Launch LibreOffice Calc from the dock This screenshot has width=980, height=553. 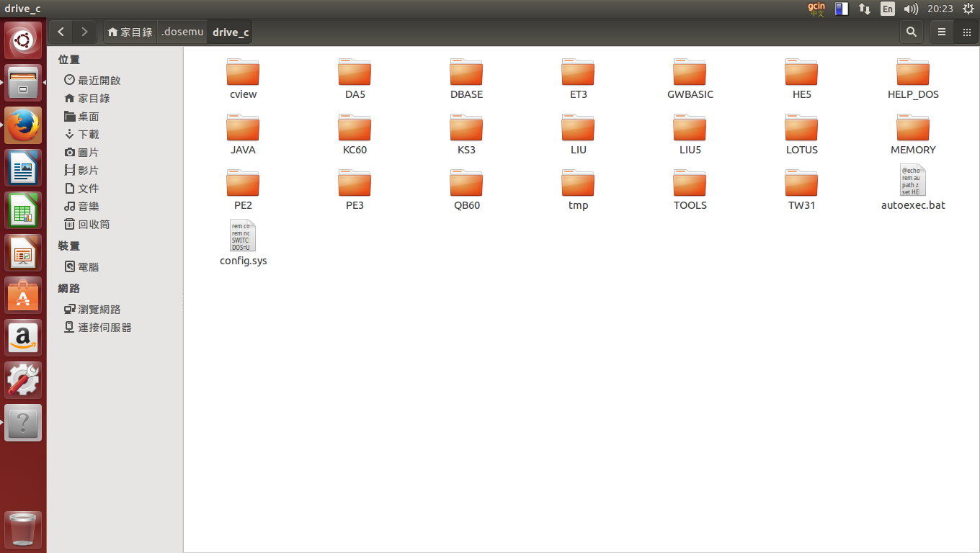point(23,210)
